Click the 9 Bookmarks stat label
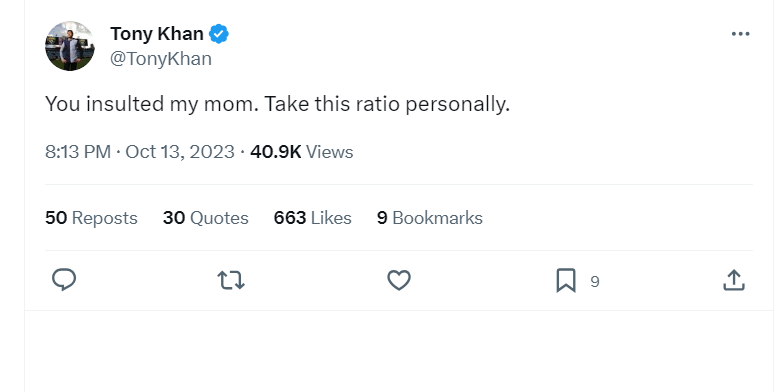The width and height of the screenshot is (777, 392). [x=430, y=218]
